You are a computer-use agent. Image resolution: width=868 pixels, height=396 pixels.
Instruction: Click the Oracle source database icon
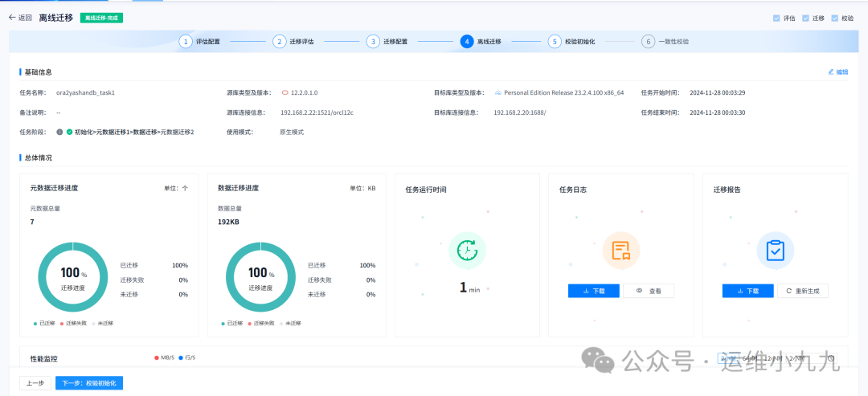285,92
